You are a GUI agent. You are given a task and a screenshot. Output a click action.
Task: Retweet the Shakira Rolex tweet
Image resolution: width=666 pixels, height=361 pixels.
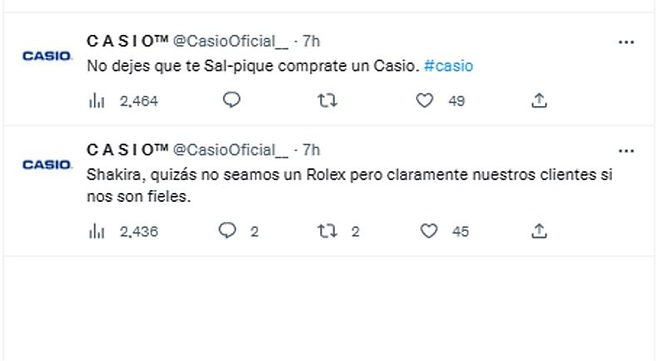coord(327,231)
